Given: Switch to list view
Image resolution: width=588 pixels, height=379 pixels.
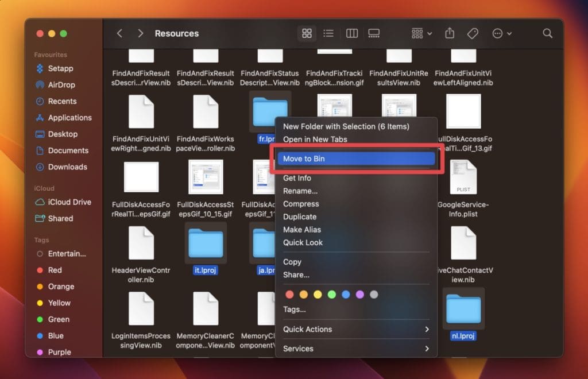Looking at the screenshot, I should click(328, 33).
